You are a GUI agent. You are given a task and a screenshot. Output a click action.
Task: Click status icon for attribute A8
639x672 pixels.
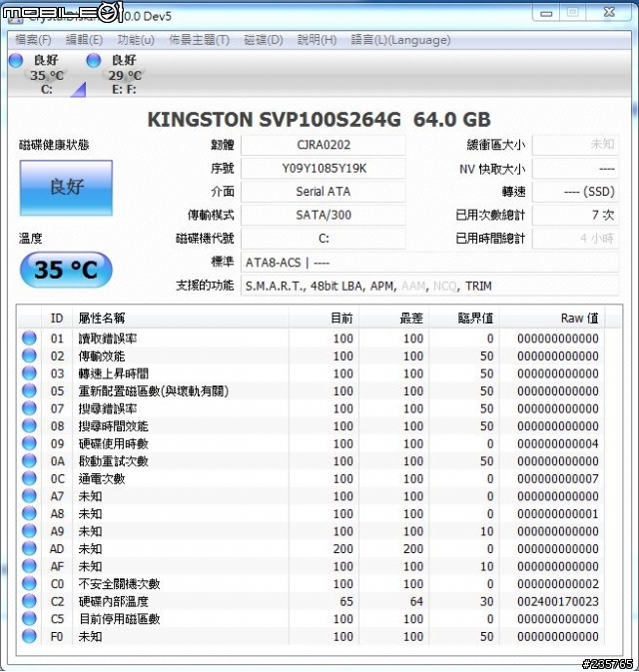click(29, 513)
